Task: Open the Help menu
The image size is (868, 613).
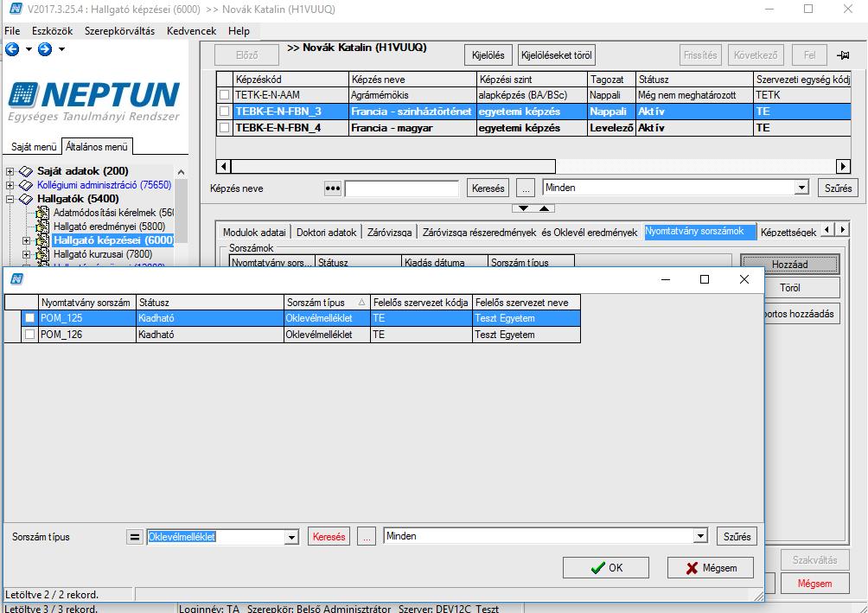Action: tap(239, 31)
